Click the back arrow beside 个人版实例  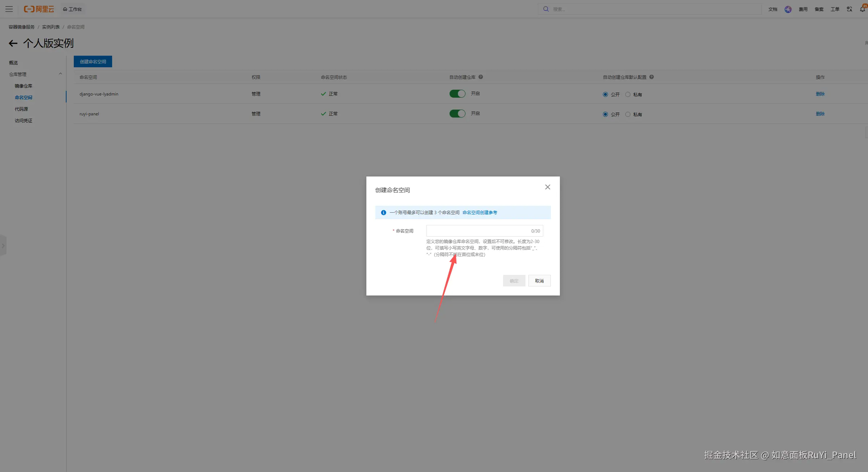point(13,43)
